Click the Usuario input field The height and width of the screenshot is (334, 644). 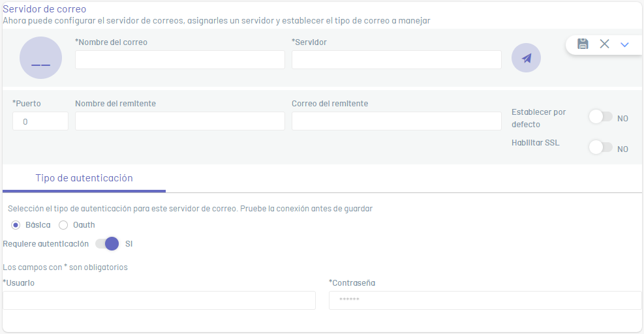[x=159, y=300]
